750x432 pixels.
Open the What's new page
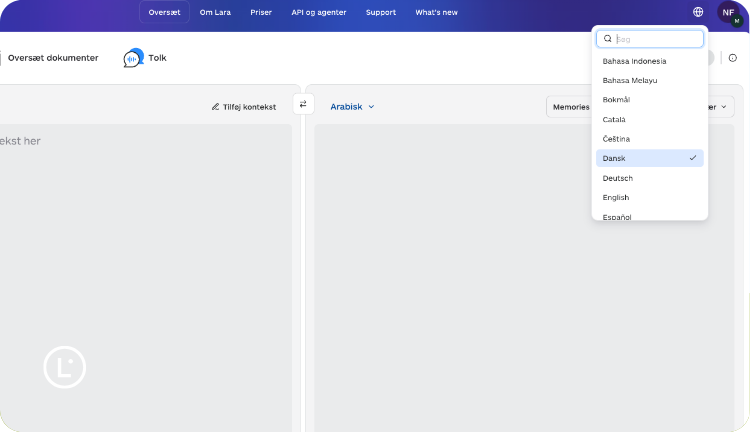[437, 12]
